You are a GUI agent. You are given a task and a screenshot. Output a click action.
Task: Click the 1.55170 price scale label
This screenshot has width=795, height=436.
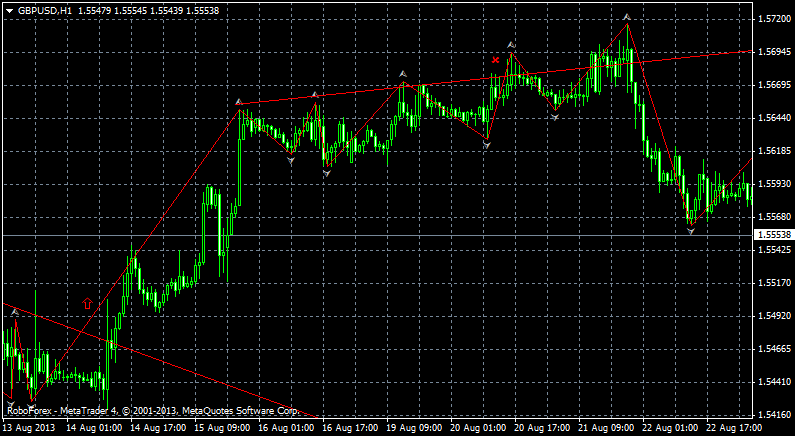774,282
